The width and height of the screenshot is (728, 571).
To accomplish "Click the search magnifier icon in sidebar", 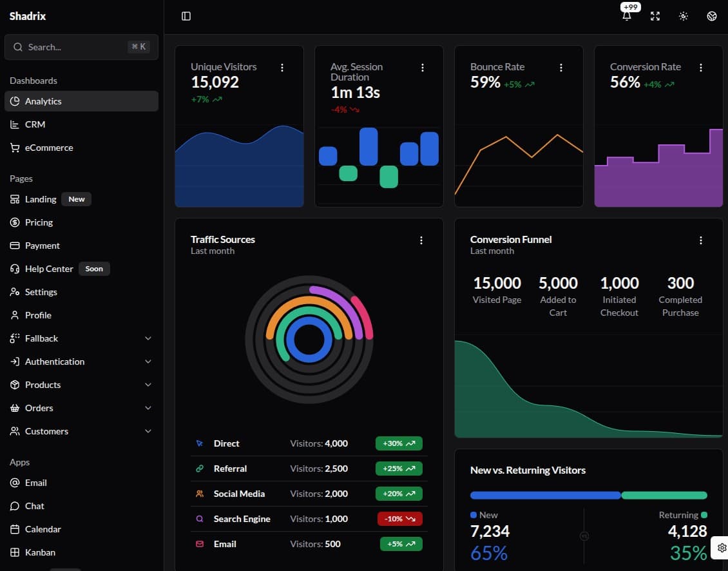I will coord(17,47).
